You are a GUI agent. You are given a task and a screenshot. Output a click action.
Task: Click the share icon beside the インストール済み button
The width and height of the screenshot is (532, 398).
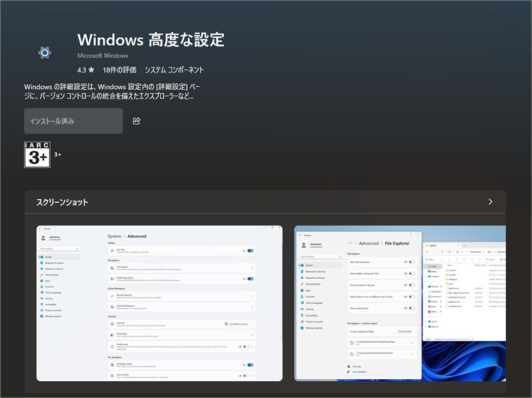[137, 121]
